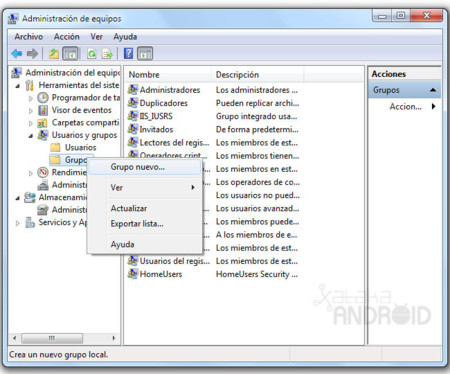Click the Programador de tareas clock icon
The image size is (450, 374).
click(x=43, y=98)
